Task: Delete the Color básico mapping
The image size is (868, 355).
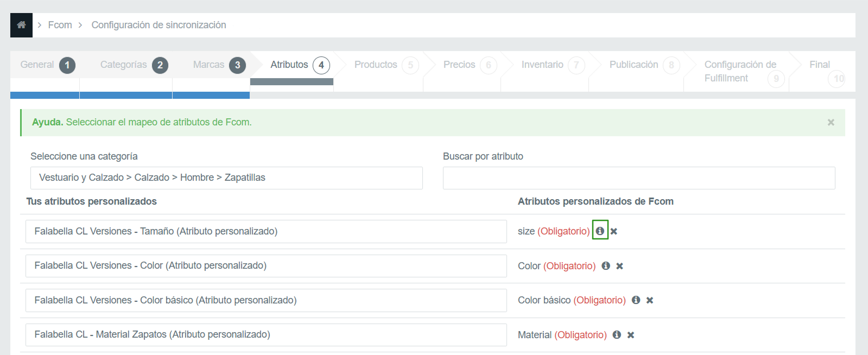Action: 650,300
